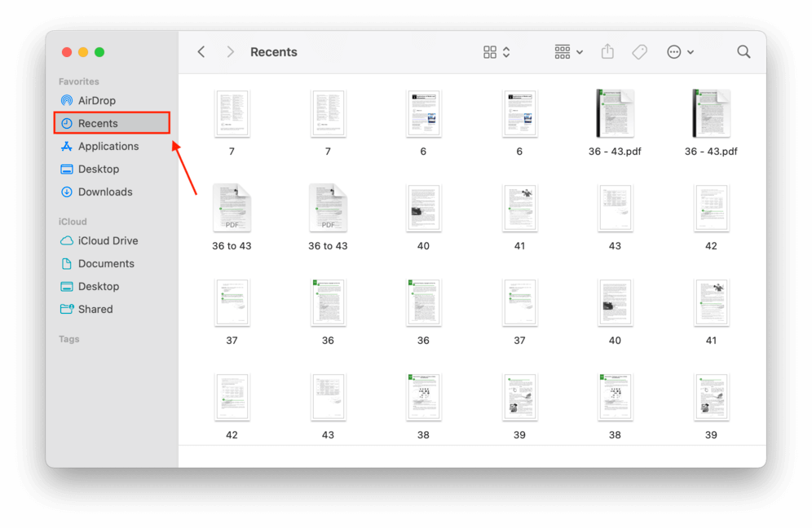The height and width of the screenshot is (528, 812).
Task: Select file 43 in the 36 to 43 row
Action: tap(616, 208)
